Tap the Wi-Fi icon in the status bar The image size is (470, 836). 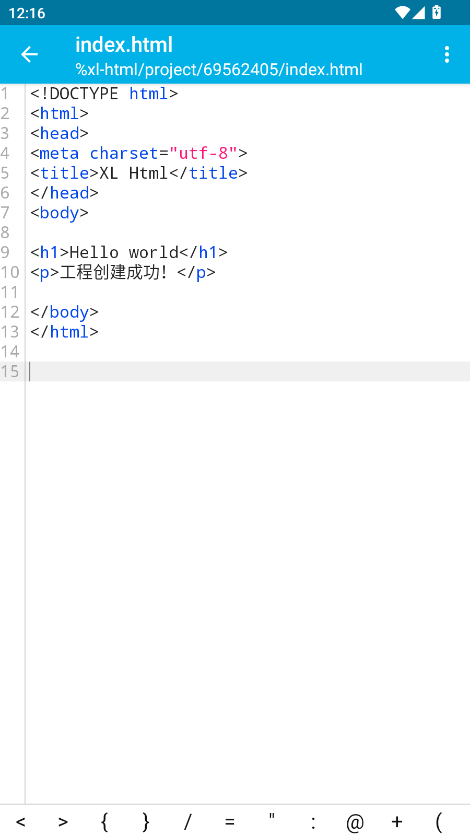pos(402,12)
